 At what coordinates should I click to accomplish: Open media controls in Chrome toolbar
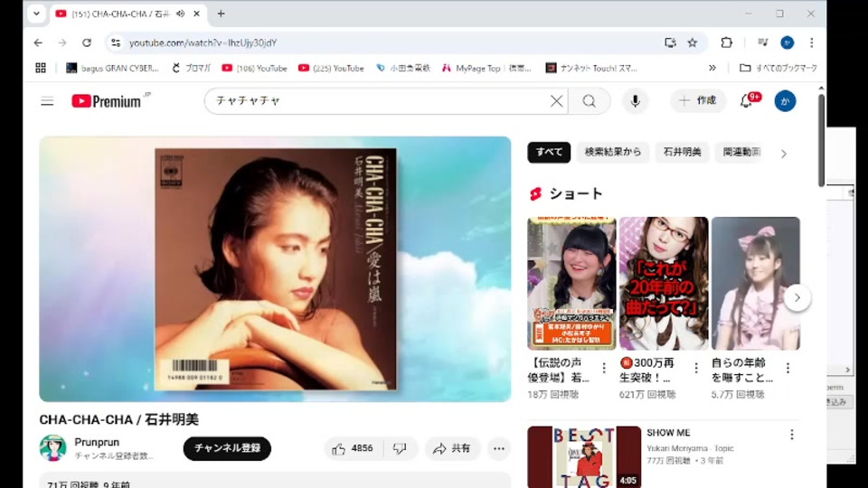coord(763,42)
